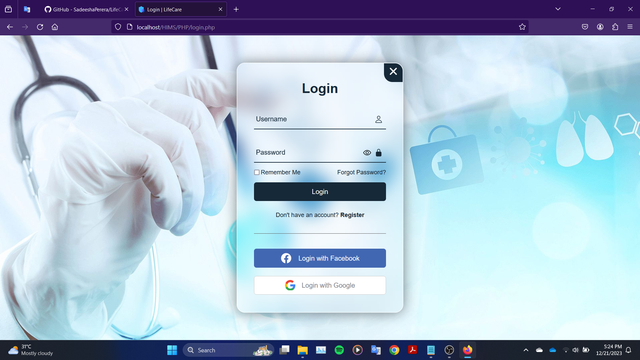Open the Firefox View pinned icon

point(8,9)
